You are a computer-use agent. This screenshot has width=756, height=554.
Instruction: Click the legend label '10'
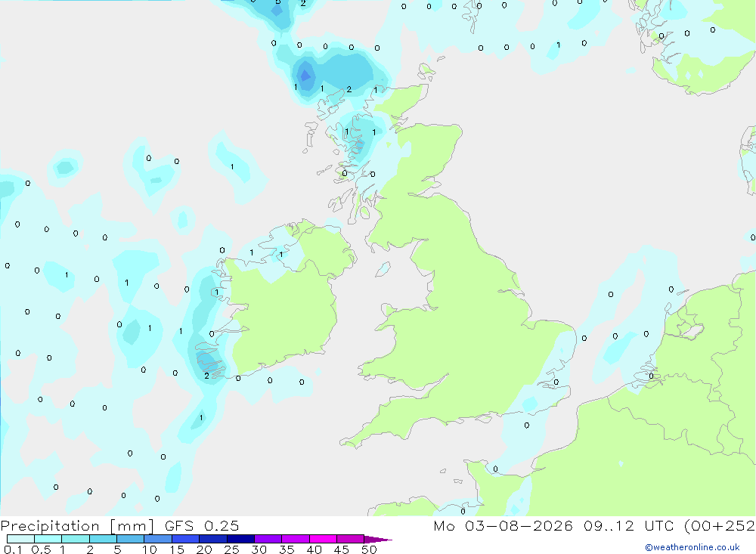(150, 549)
